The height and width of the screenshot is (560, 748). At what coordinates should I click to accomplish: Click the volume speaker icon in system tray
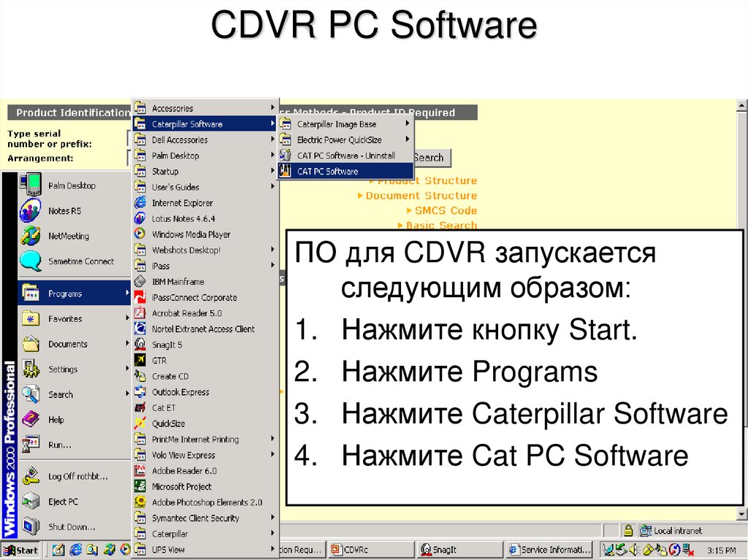634,550
